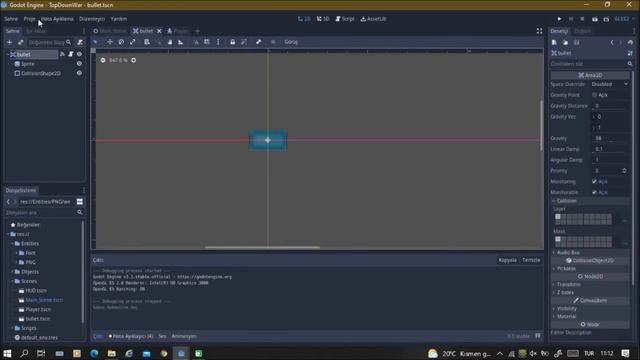Click the play current scene clapper icon
The width and height of the screenshot is (640, 360).
pyautogui.click(x=595, y=19)
